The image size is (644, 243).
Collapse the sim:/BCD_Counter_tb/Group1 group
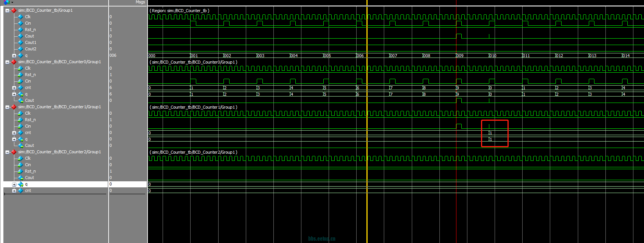[x=7, y=11]
